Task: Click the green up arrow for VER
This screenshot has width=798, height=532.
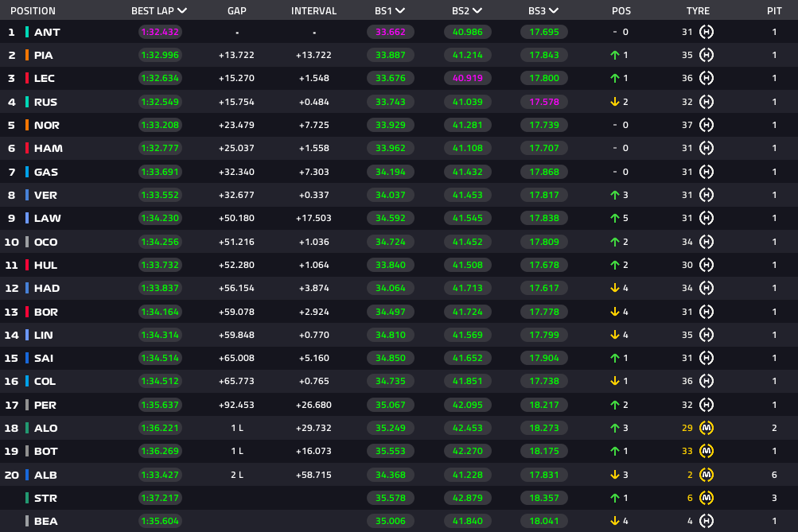Action: click(x=614, y=196)
